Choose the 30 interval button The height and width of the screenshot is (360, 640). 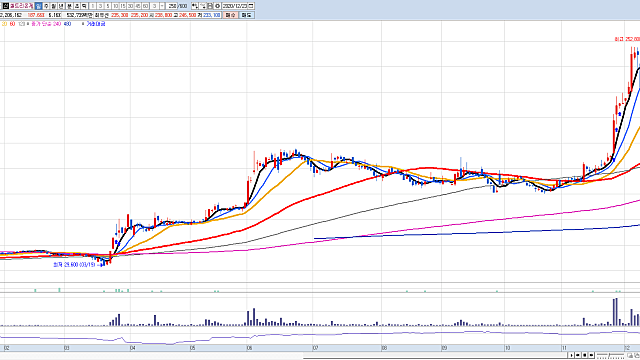pyautogui.click(x=131, y=6)
